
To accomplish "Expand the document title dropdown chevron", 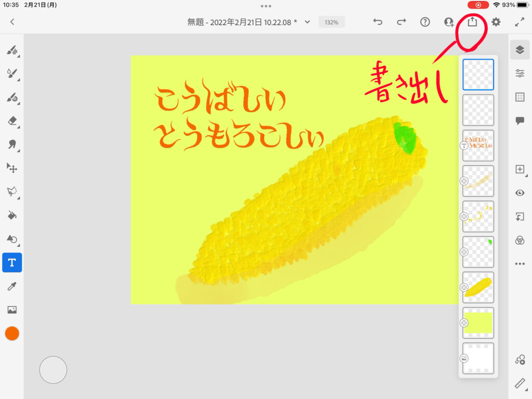I will pyautogui.click(x=307, y=22).
